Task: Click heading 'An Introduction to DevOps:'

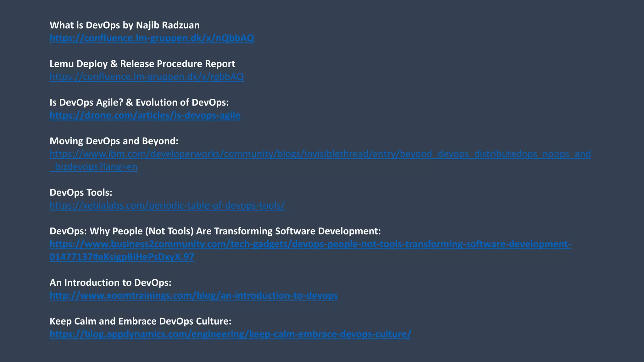Action: pyautogui.click(x=110, y=283)
